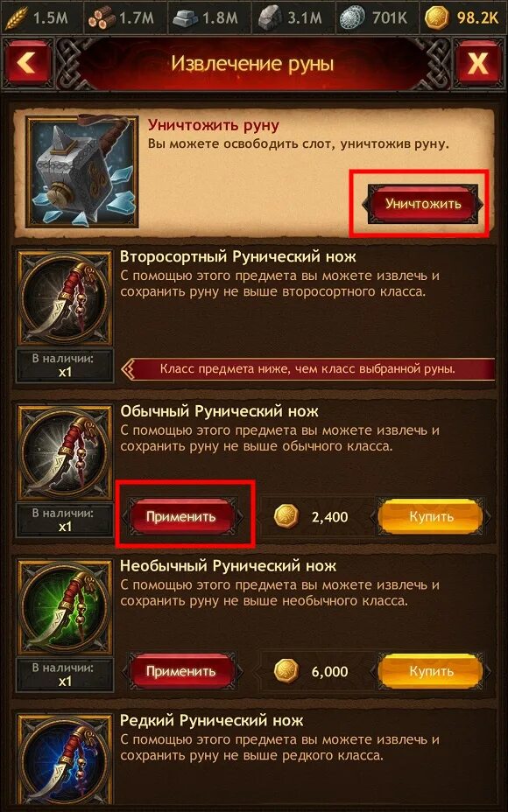
Task: Select the blue Редкий Рунический нож icon
Action: (65, 761)
